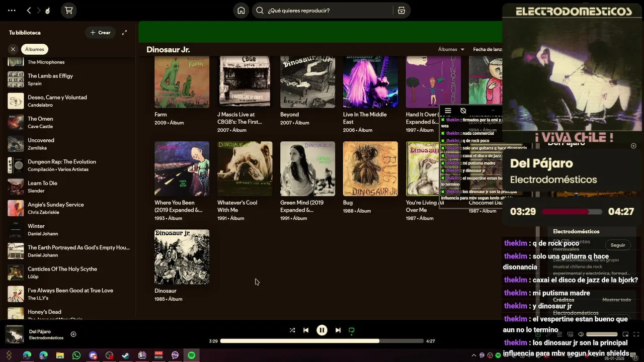The width and height of the screenshot is (644, 362).
Task: Click Mostrar todo in Créditos
Action: pyautogui.click(x=616, y=300)
